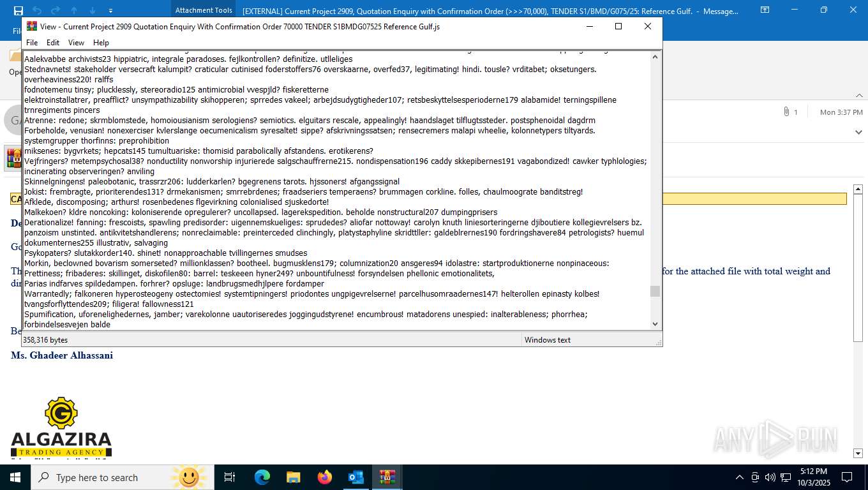This screenshot has width=868, height=490.
Task: Click the viewer vertical scrollbar thumb
Action: point(655,291)
